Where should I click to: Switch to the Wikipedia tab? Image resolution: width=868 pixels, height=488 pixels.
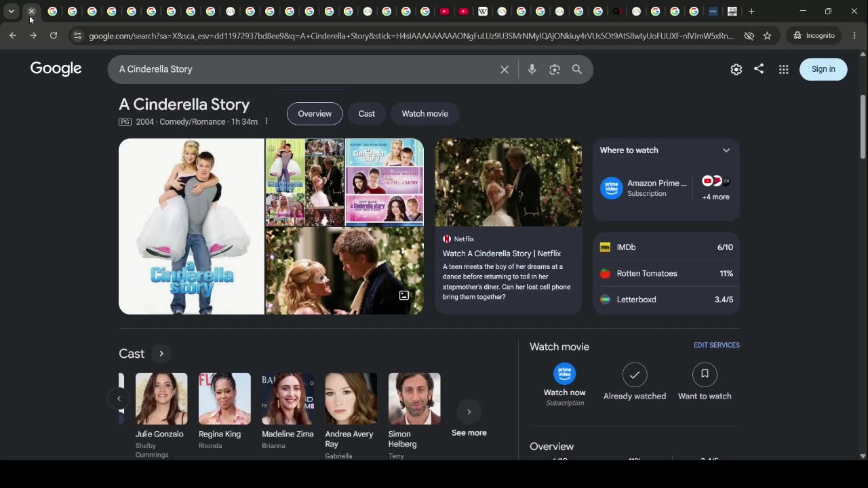point(483,12)
